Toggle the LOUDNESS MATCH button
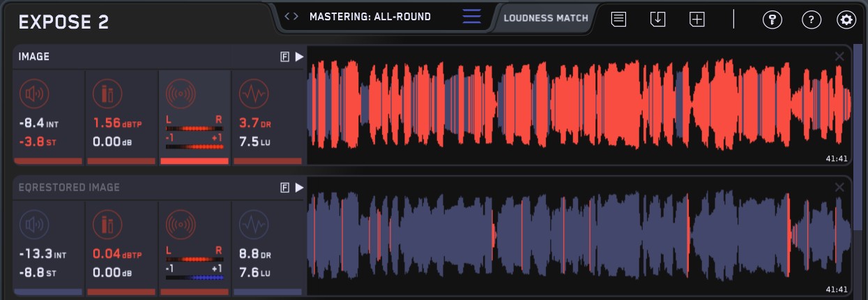868x300 pixels. tap(546, 18)
